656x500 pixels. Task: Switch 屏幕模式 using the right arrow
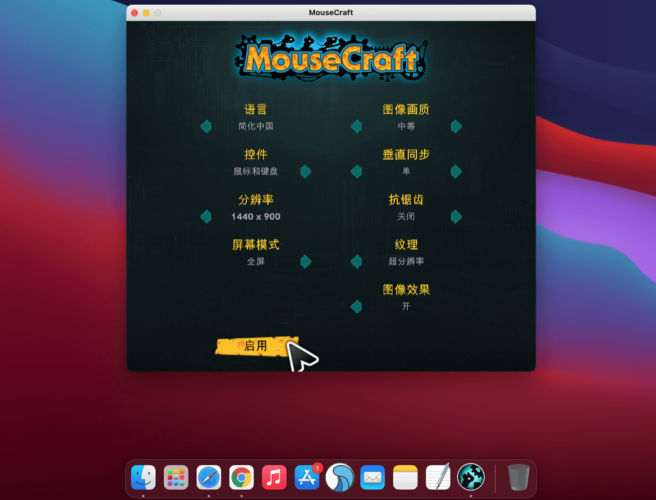pos(306,261)
